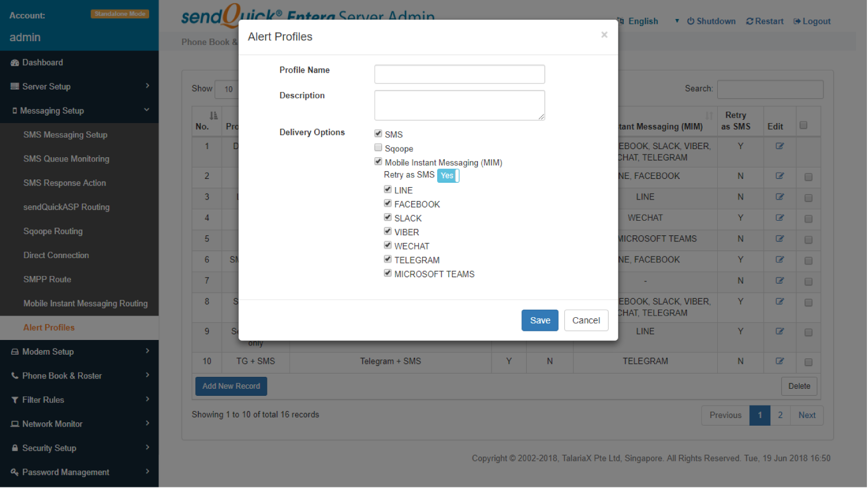Viewport: 868px width, 488px height.
Task: Click the Phone Book & Roster handset icon
Action: 15,376
